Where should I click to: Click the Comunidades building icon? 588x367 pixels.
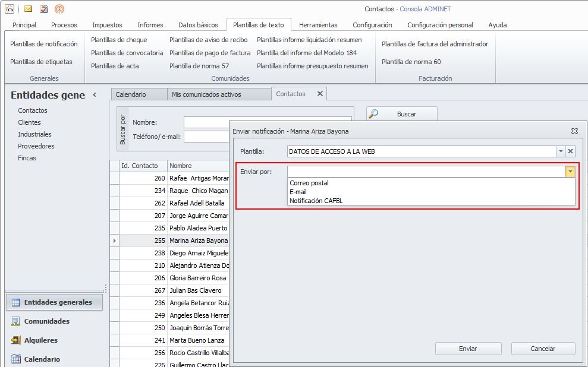(15, 321)
